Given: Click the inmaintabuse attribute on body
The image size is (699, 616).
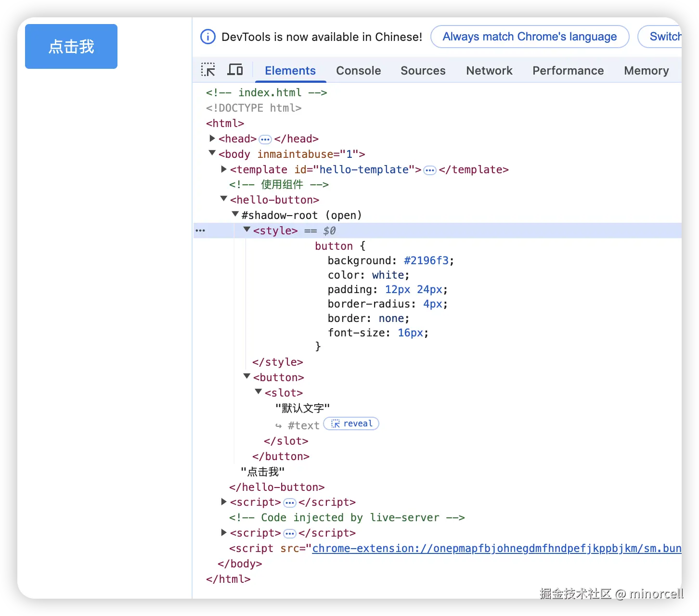Looking at the screenshot, I should [308, 154].
